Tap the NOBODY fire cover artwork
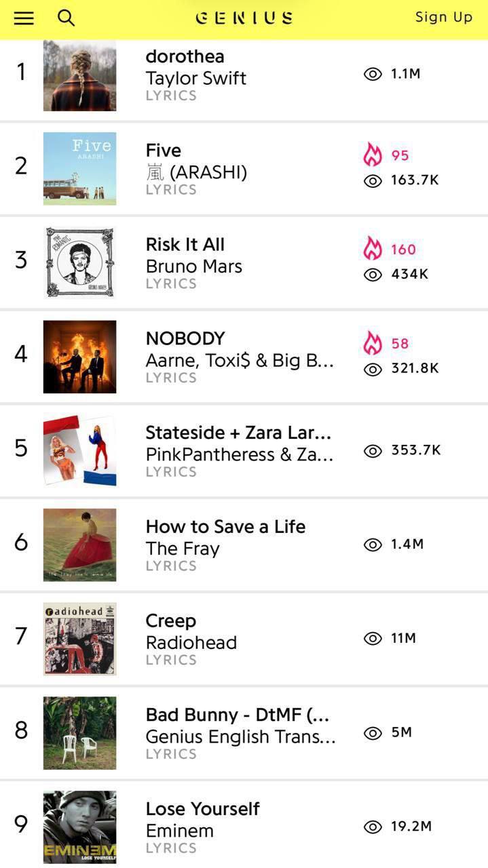The height and width of the screenshot is (868, 488). (x=79, y=357)
